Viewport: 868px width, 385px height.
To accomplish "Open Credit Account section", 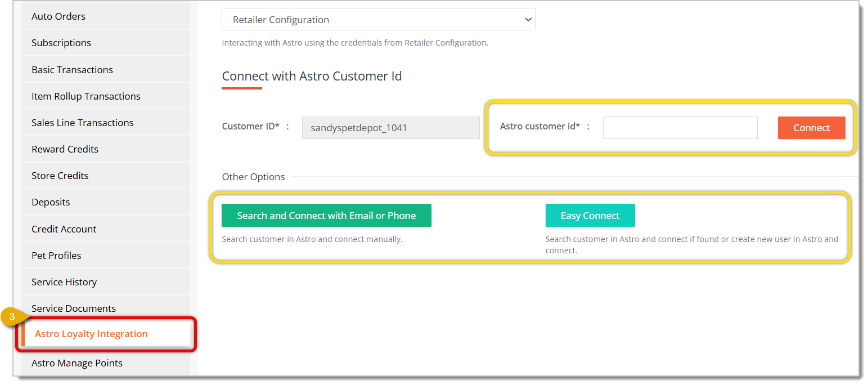I will [106, 229].
